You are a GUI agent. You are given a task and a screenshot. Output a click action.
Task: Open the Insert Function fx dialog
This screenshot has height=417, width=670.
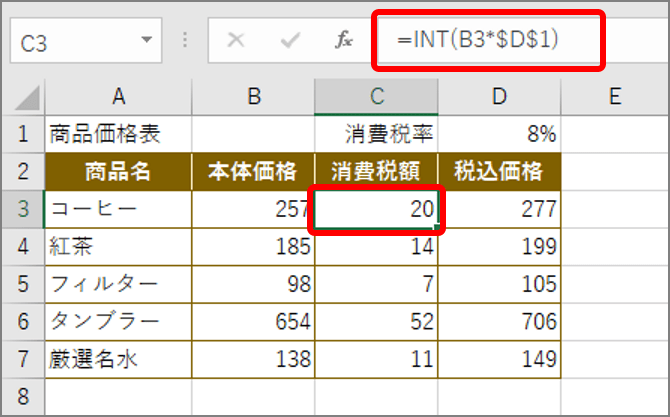pyautogui.click(x=344, y=40)
